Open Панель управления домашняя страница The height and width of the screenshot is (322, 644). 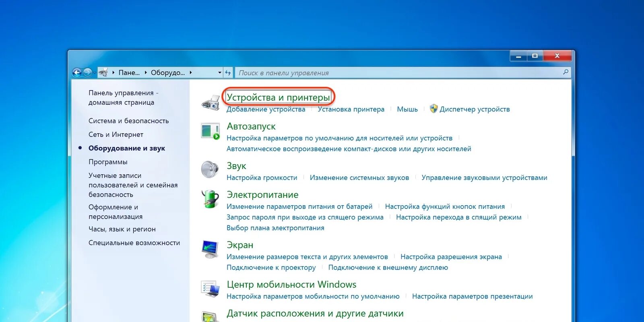[123, 98]
